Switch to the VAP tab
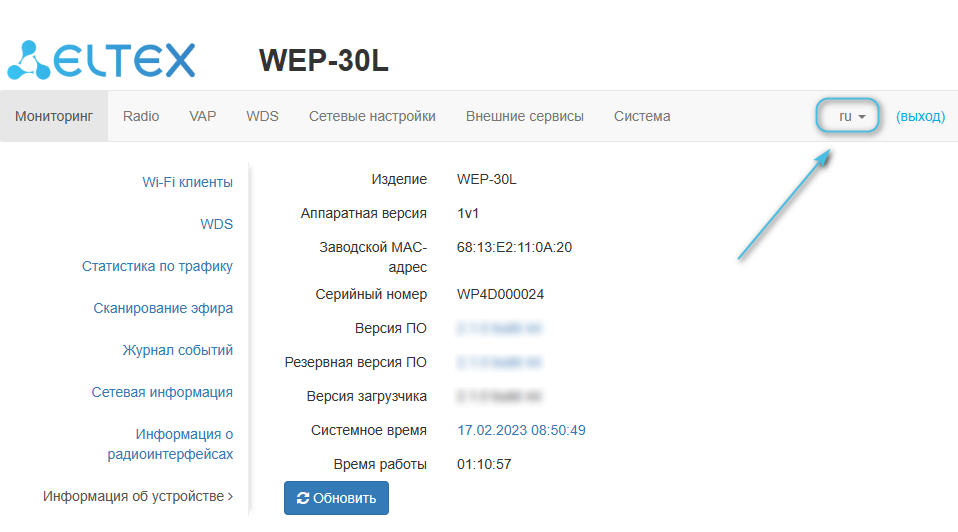Viewport: 958px width, 532px height. (202, 116)
